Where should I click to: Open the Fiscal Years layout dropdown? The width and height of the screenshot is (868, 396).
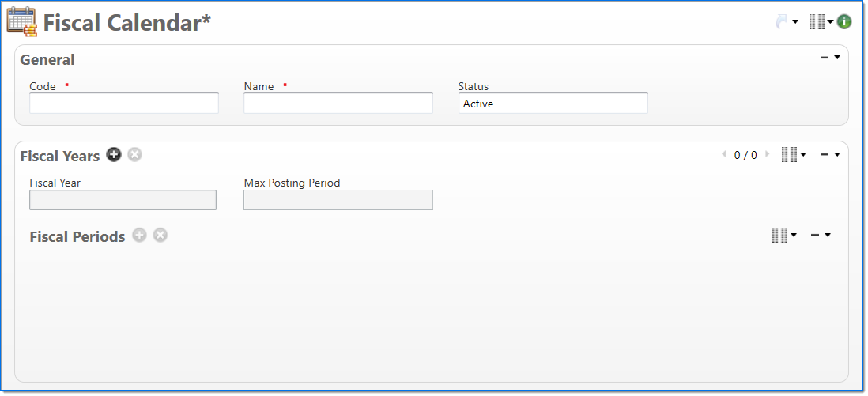pos(793,155)
